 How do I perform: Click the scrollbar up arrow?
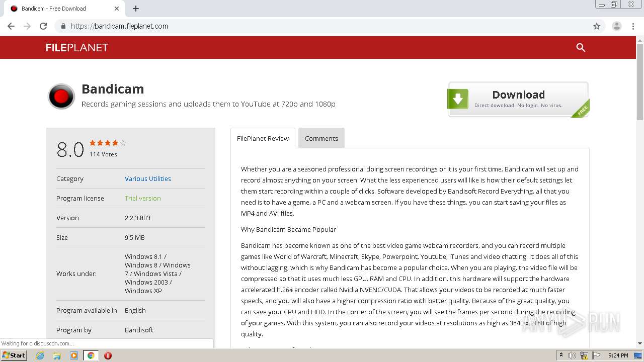(x=640, y=40)
